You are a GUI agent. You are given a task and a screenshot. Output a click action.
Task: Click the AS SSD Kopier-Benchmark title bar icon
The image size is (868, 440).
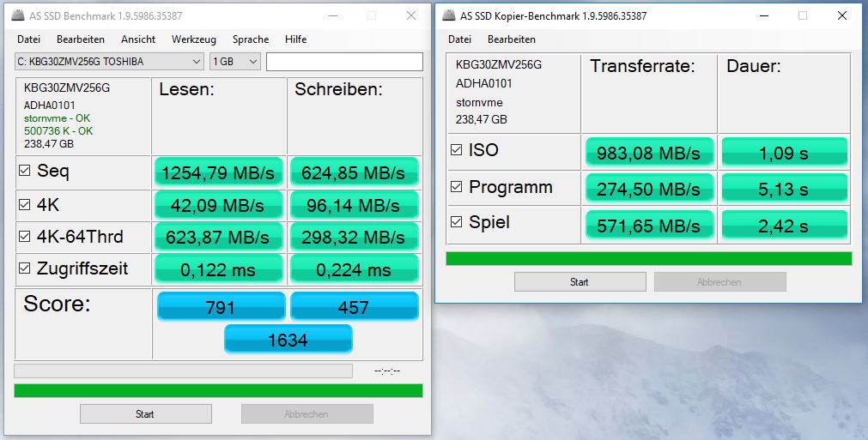(x=448, y=15)
